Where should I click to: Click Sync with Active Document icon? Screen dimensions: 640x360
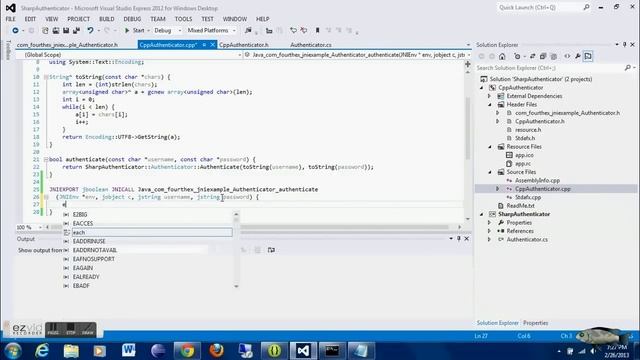click(x=532, y=56)
